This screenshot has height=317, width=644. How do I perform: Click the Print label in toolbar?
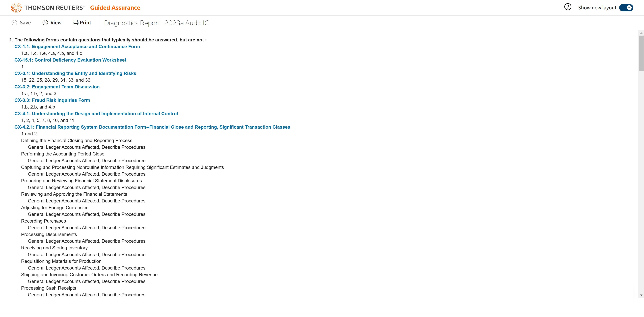[86, 23]
